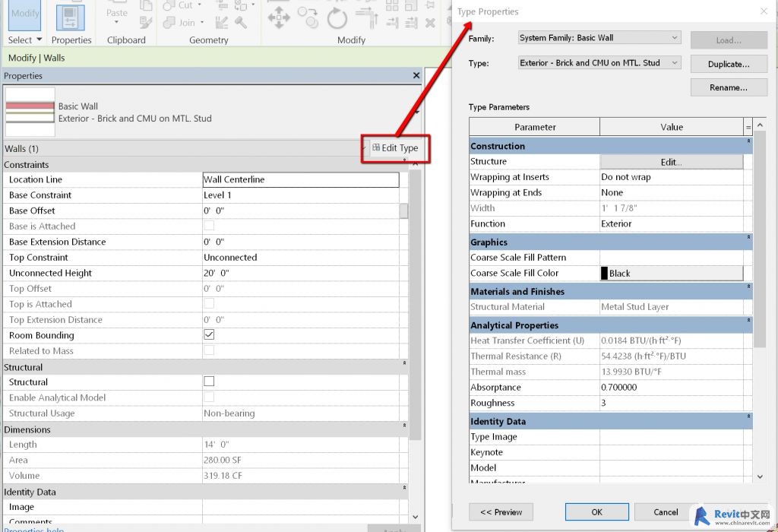Viewport: 778px width, 532px height.
Task: Confirm Type Properties with OK
Action: [596, 511]
